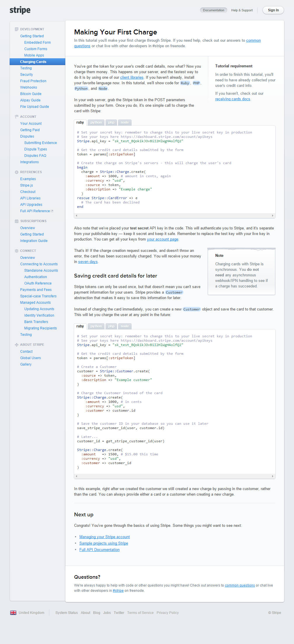The image size is (294, 644).
Task: Open OAuth Reference sidebar link
Action: point(38,283)
